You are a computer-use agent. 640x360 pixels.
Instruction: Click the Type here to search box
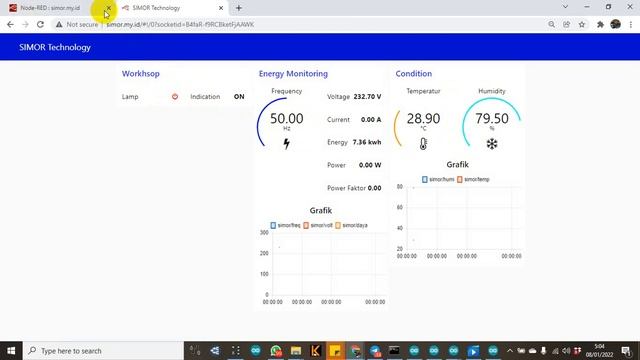click(x=103, y=351)
